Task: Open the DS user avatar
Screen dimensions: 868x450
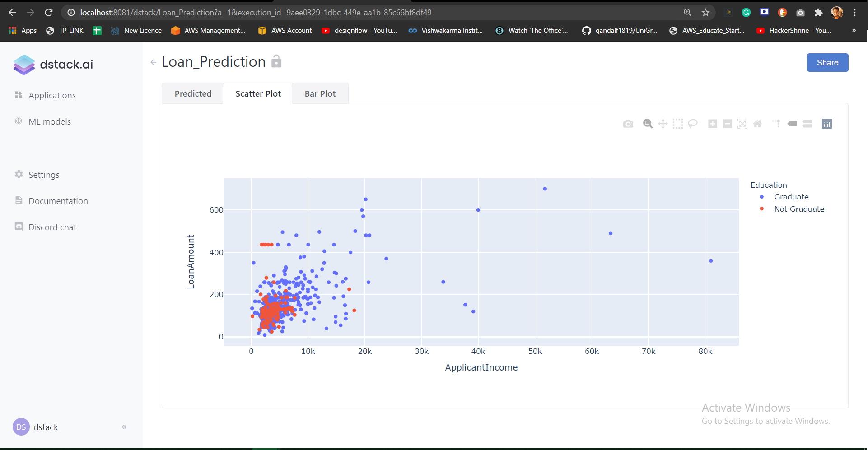Action: click(21, 427)
